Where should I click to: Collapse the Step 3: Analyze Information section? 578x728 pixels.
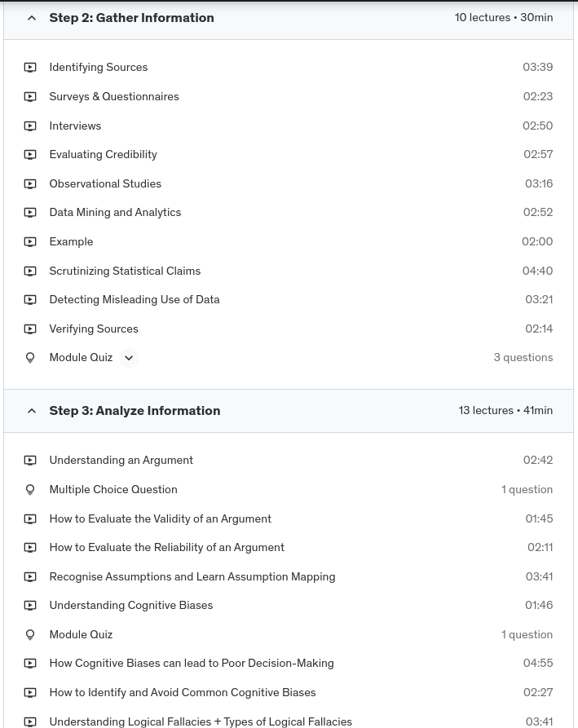32,411
